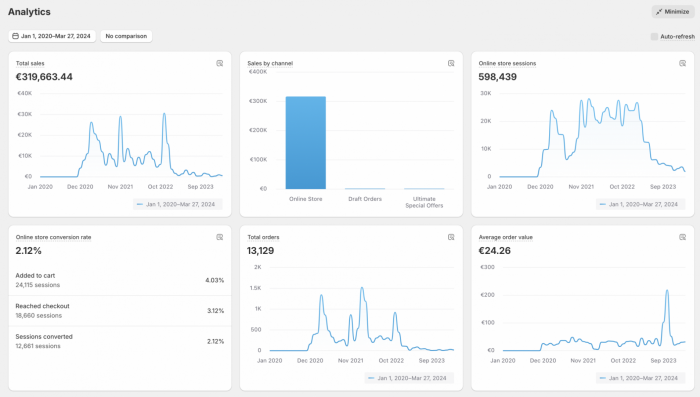Screen dimensions: 700x397
Task: Open report icon on Sales by channel card
Action: click(451, 63)
